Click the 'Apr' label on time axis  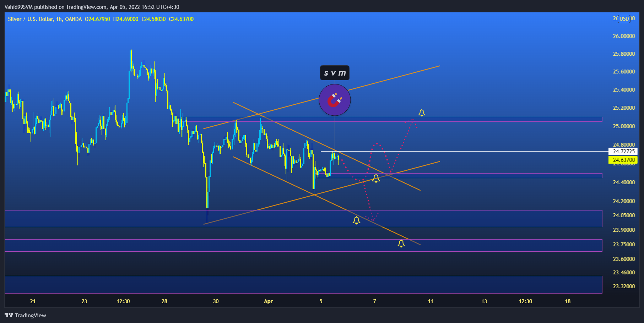point(268,301)
